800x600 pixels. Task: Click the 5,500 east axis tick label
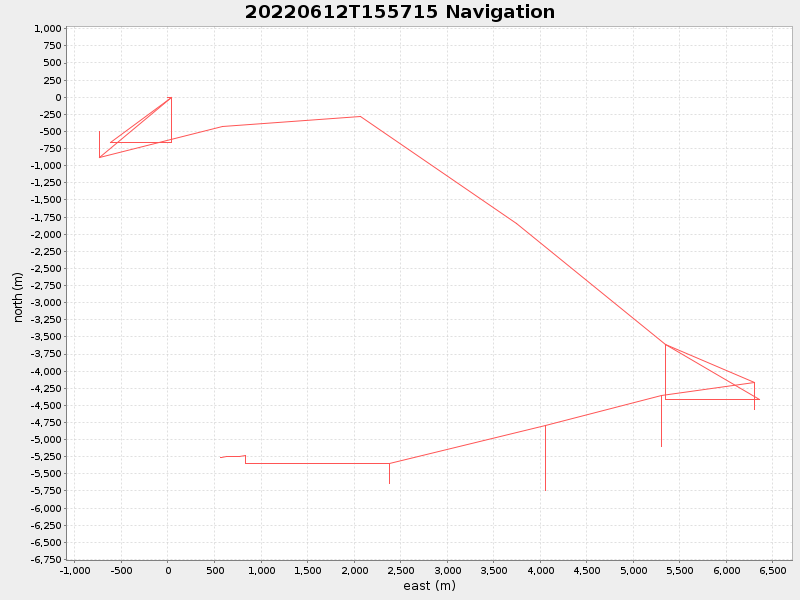click(680, 570)
